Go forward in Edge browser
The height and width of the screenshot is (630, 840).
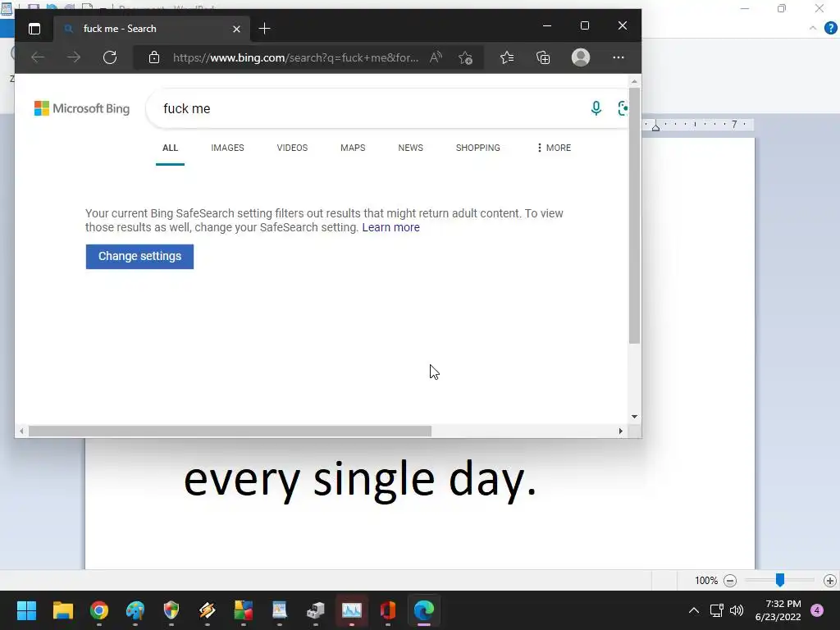[73, 57]
